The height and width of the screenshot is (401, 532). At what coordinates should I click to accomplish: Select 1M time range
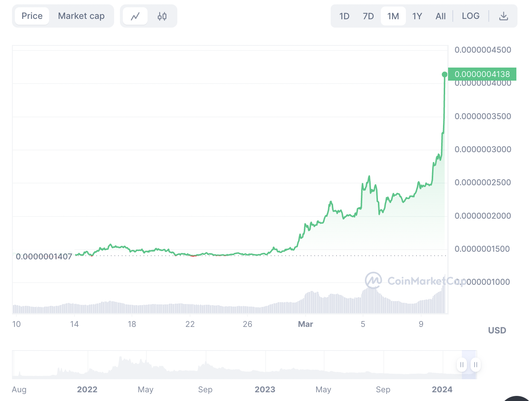[393, 16]
